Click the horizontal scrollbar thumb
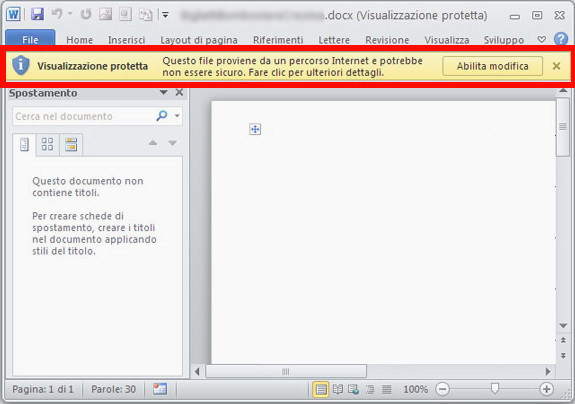The width and height of the screenshot is (575, 404). pos(286,371)
